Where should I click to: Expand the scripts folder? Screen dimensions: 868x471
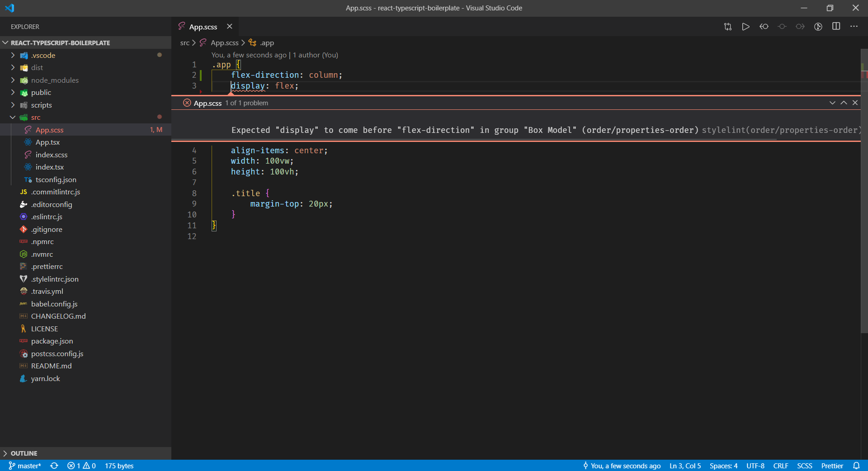(86, 105)
